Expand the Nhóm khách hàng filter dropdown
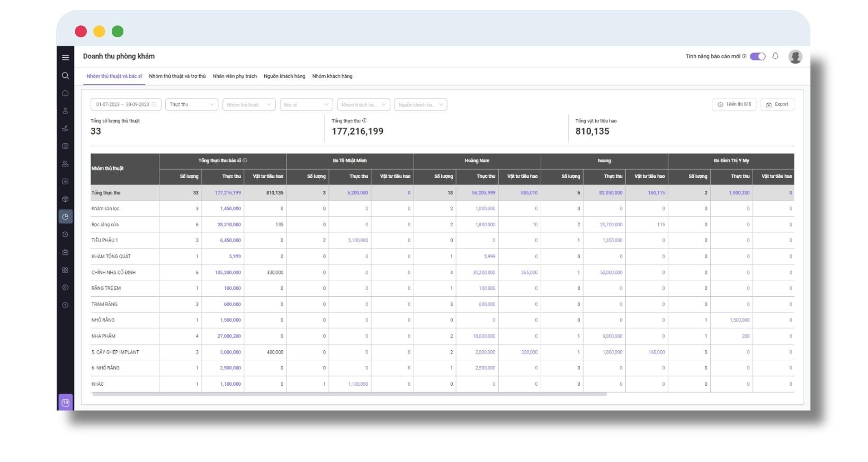The image size is (868, 462). pyautogui.click(x=363, y=104)
